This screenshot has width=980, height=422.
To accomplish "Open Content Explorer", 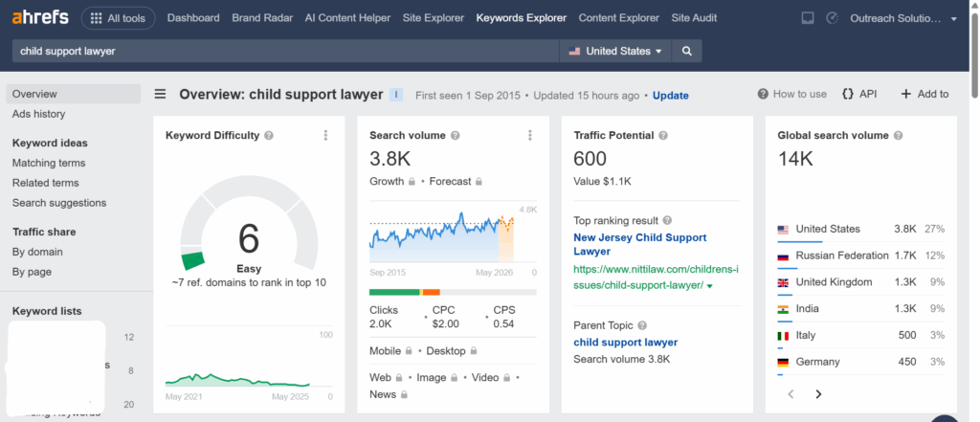I will (x=619, y=18).
